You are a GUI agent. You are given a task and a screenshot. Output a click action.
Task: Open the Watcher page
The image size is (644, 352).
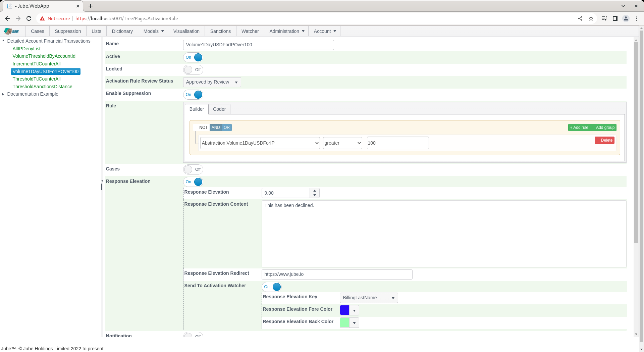tap(250, 31)
